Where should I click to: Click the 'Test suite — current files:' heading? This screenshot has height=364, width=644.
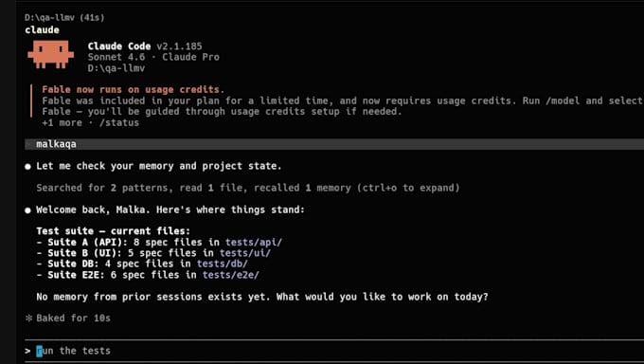pos(113,231)
